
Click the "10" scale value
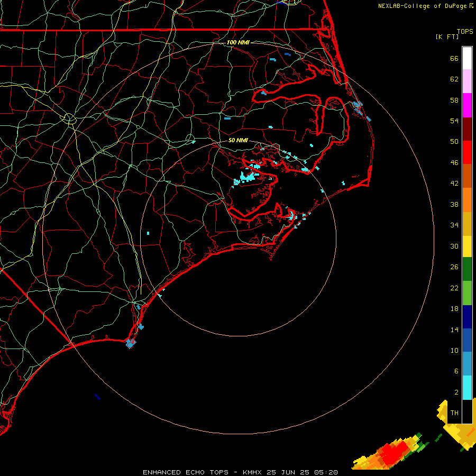(x=454, y=350)
